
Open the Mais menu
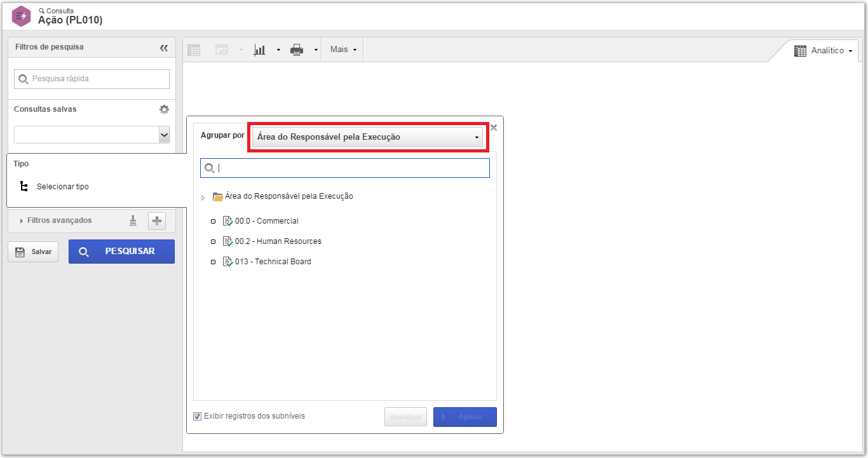[x=344, y=50]
